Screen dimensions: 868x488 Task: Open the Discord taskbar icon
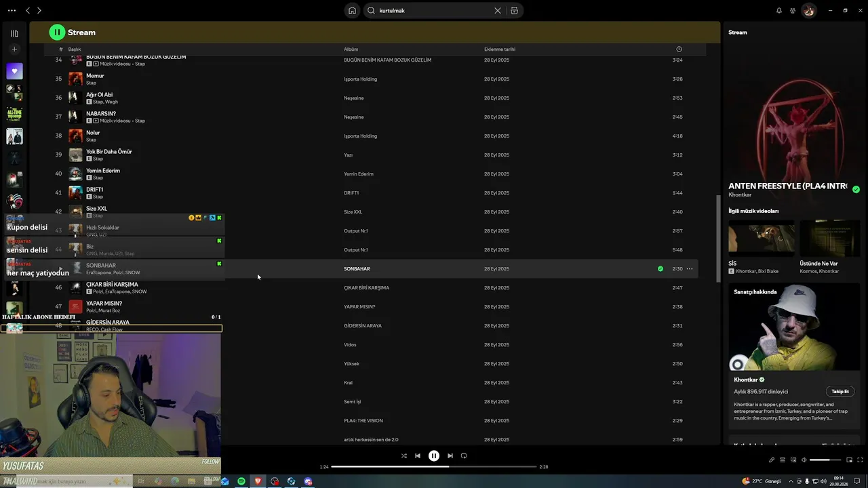click(x=308, y=481)
